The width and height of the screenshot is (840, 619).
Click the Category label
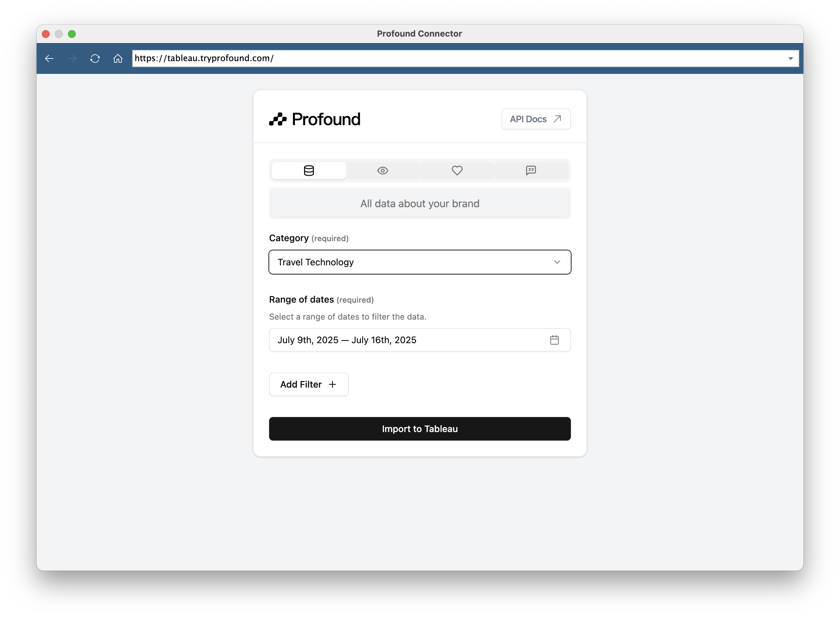(x=289, y=238)
